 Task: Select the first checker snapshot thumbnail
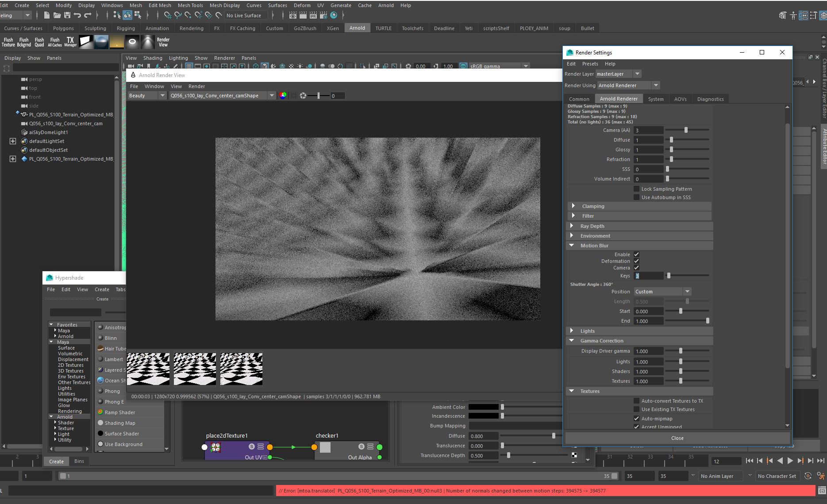(x=148, y=369)
